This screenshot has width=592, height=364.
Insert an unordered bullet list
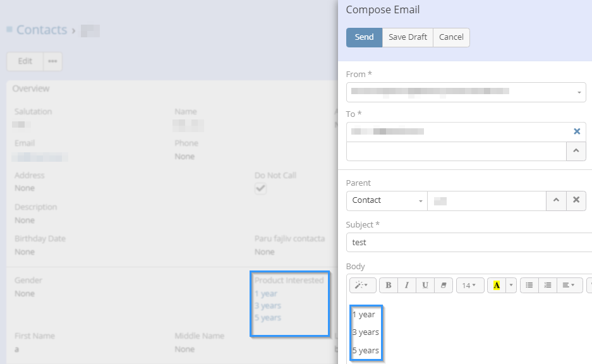[529, 285]
